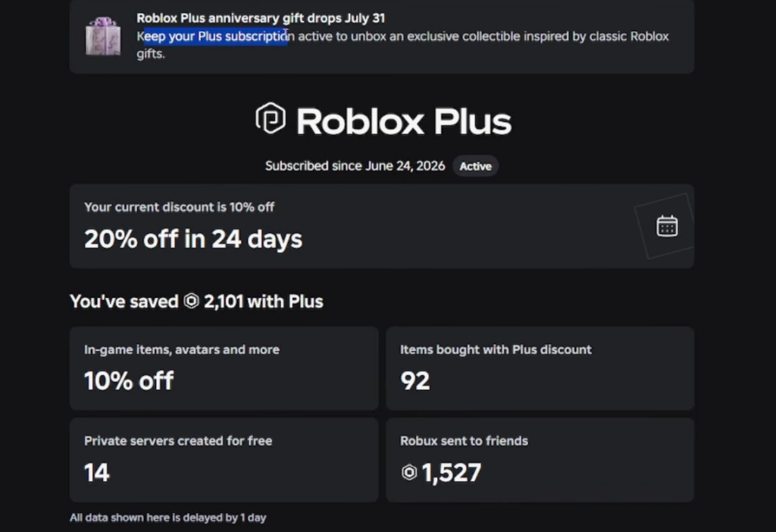This screenshot has width=776, height=532.
Task: Open the In-game items 10% off card
Action: pos(224,368)
